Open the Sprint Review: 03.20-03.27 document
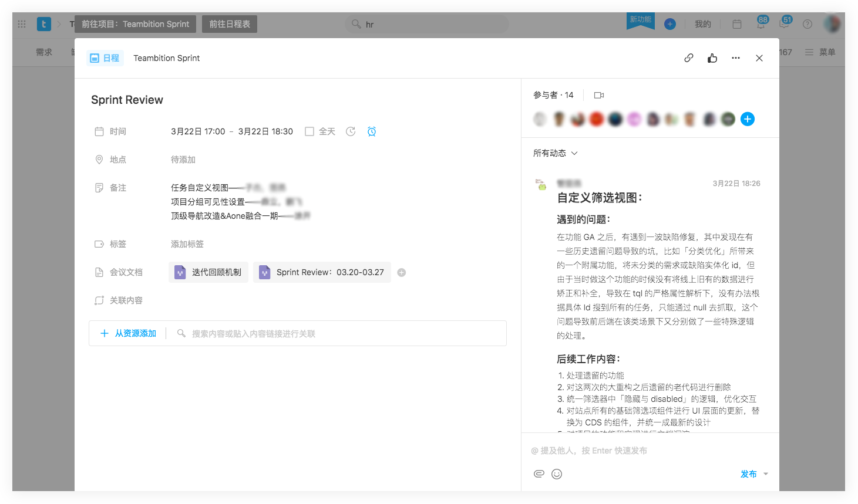The width and height of the screenshot is (858, 504). [x=322, y=272]
